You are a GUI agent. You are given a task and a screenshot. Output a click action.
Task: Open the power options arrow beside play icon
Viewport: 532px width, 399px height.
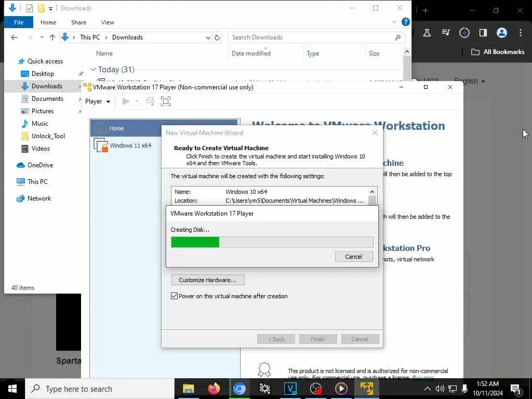point(137,101)
